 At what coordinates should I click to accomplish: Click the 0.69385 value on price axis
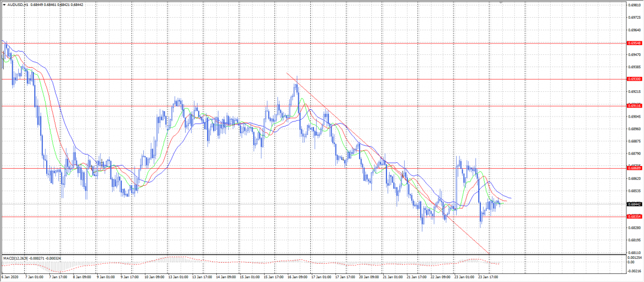[634, 67]
